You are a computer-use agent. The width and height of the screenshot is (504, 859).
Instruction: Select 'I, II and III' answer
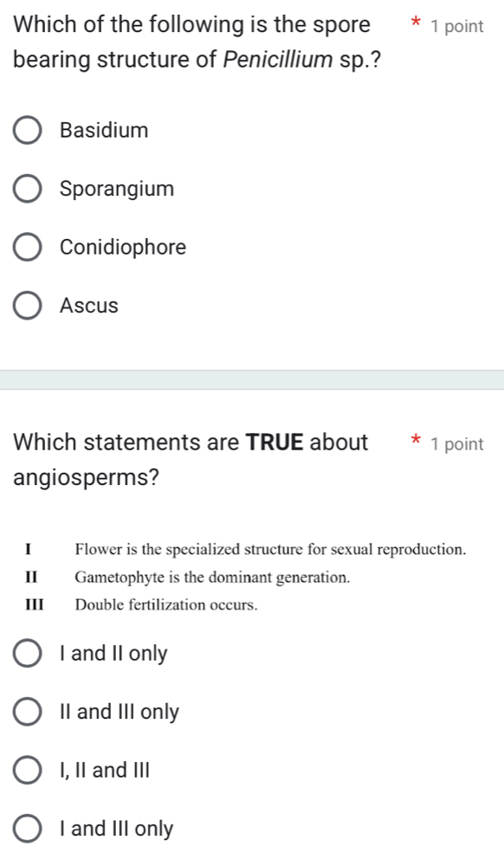click(x=27, y=769)
